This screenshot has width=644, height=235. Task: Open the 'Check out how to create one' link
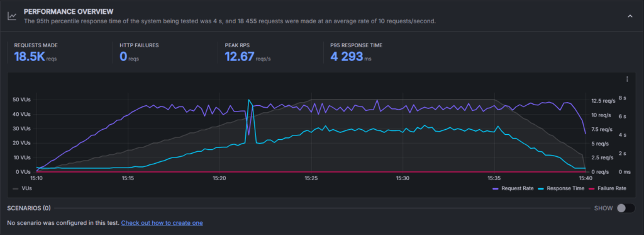pyautogui.click(x=162, y=222)
